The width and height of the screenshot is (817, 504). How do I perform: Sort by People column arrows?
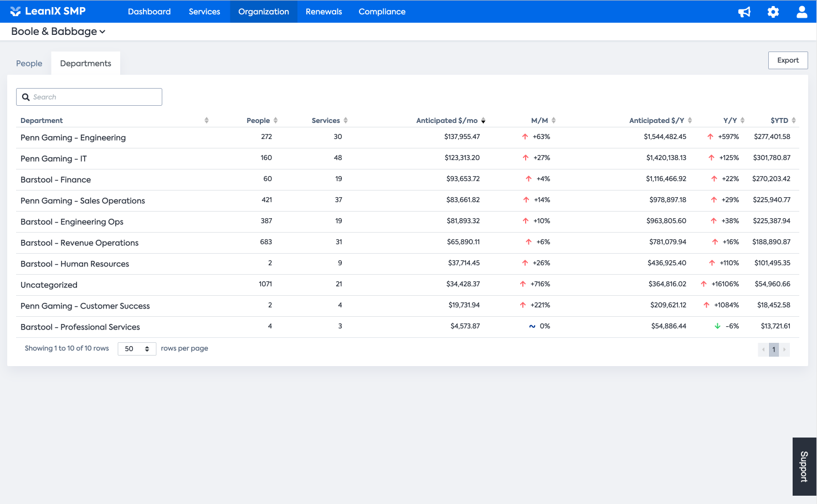coord(275,120)
